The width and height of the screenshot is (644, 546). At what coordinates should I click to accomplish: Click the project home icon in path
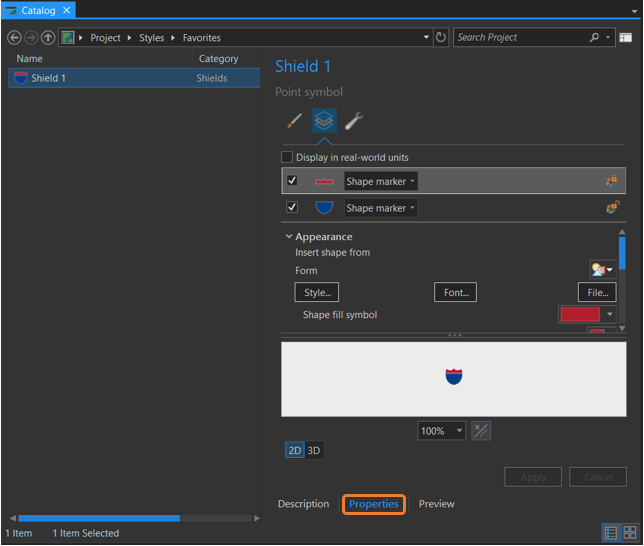67,38
